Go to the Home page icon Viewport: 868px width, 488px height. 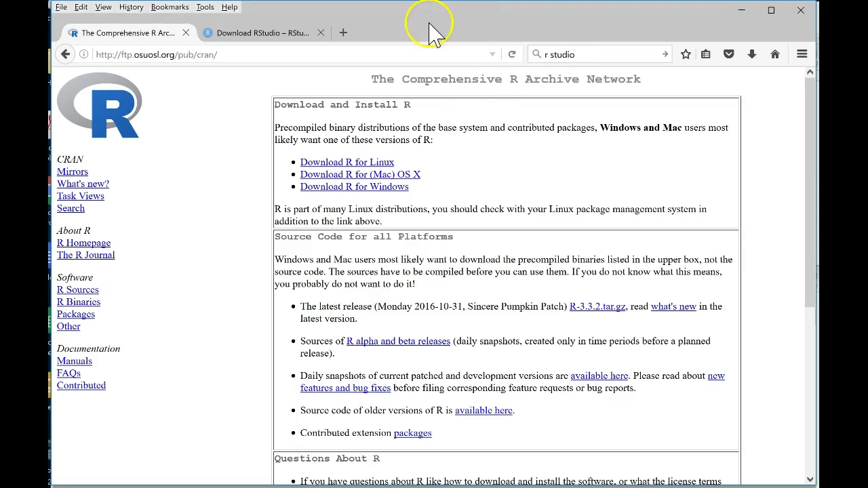click(x=775, y=54)
